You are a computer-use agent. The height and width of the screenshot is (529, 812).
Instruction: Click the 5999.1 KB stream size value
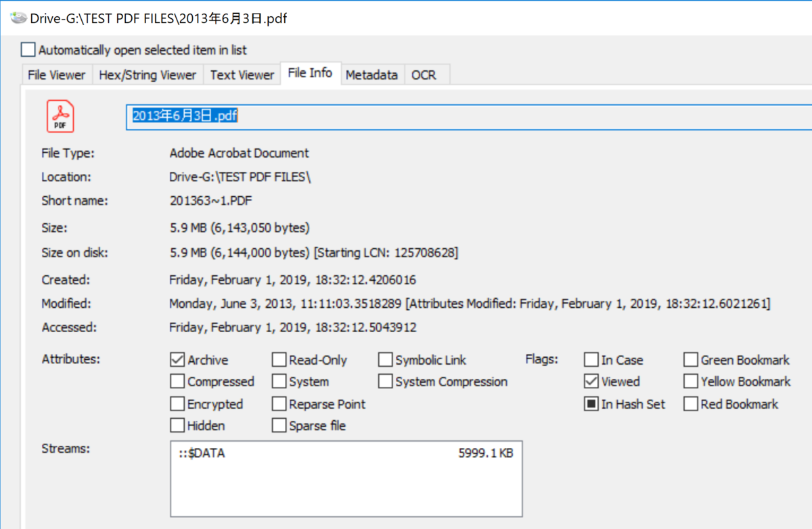click(486, 453)
